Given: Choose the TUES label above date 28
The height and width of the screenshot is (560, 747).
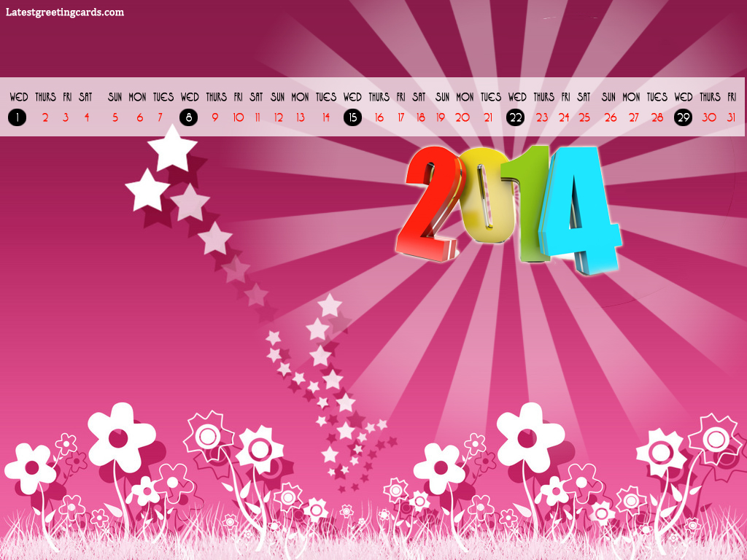Looking at the screenshot, I should pos(657,97).
